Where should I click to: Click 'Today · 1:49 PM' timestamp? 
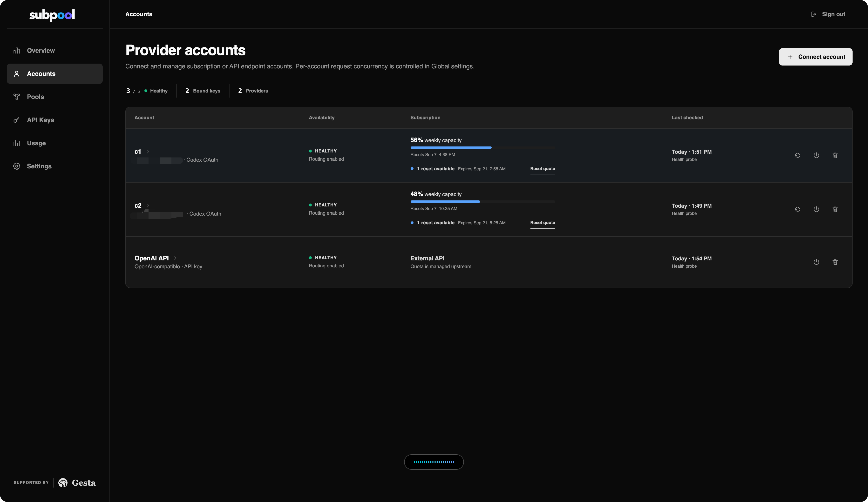click(x=692, y=206)
